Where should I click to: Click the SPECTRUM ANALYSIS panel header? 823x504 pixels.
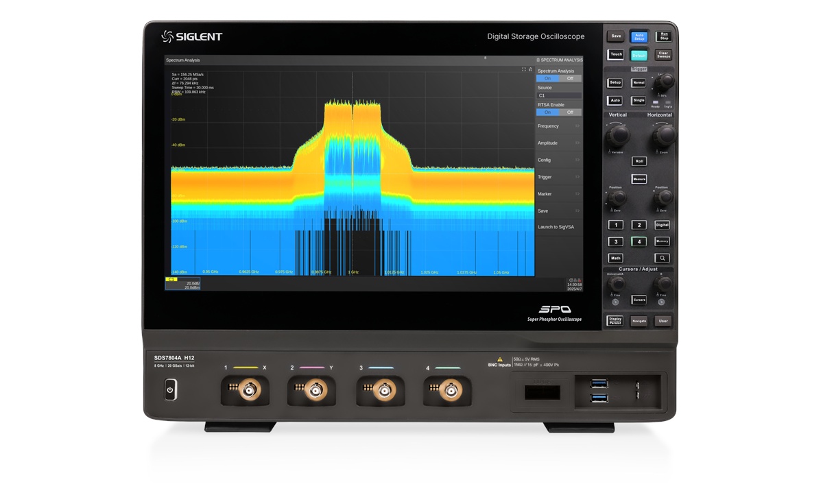coord(559,60)
